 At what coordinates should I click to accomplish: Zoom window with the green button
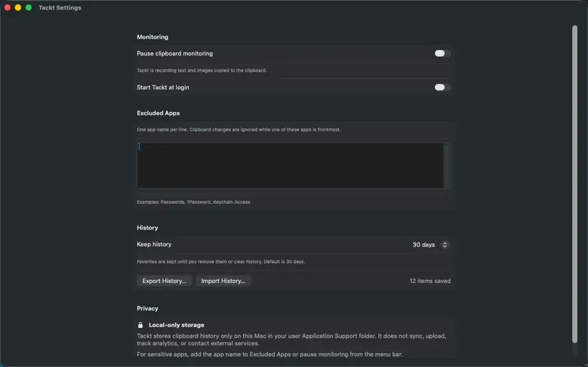[x=29, y=8]
